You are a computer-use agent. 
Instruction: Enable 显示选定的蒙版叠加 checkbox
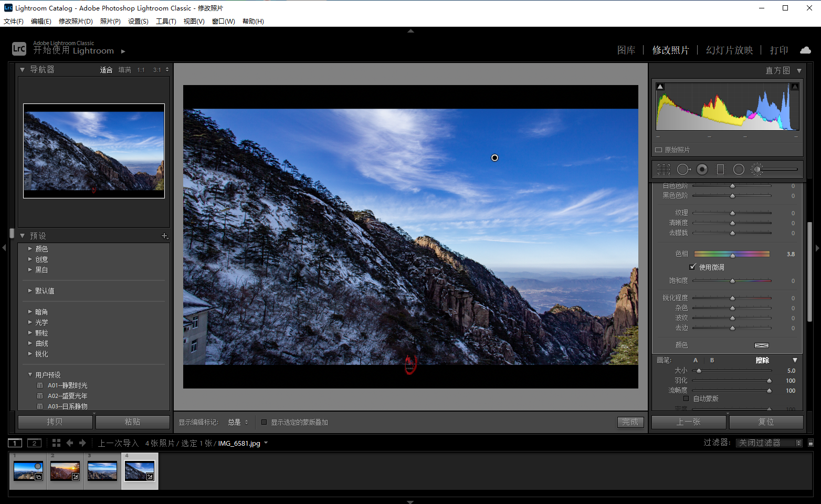(264, 422)
